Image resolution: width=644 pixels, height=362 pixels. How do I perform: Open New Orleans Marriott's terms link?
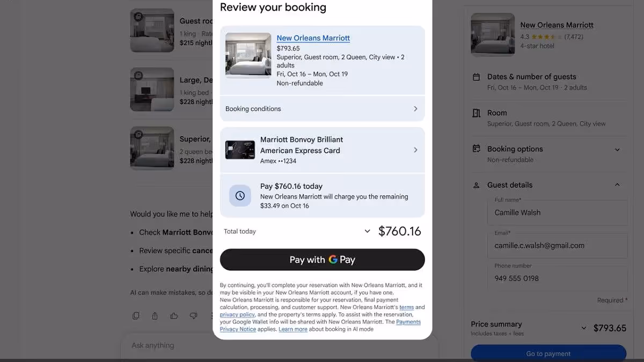point(406,307)
